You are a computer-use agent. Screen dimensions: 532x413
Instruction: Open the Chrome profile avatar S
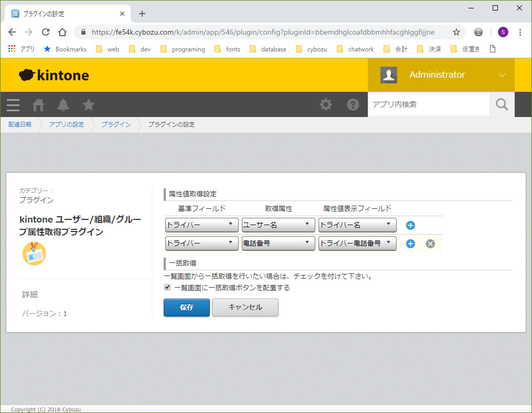(503, 32)
